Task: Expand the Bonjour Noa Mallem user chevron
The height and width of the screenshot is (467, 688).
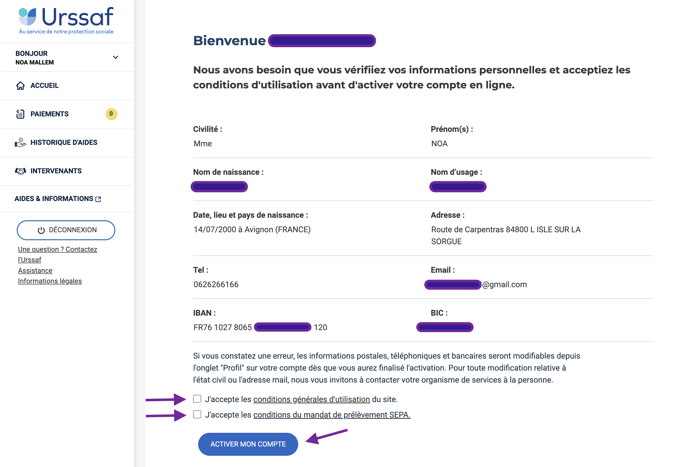Action: [115, 57]
